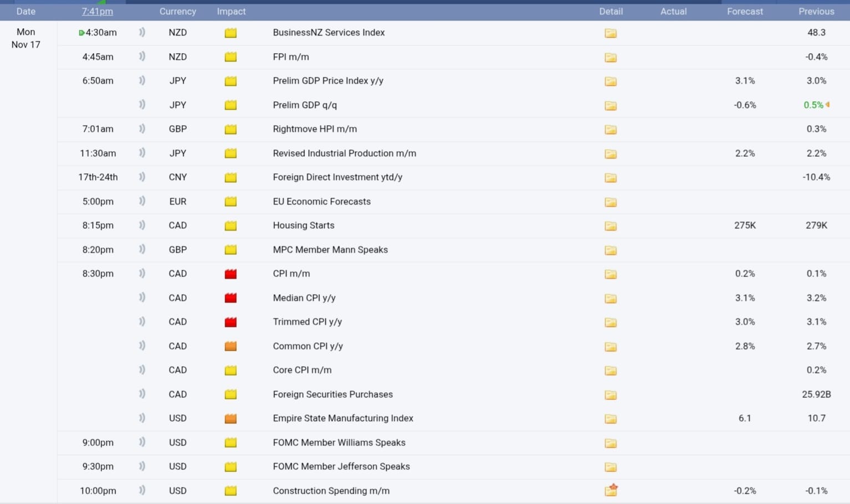Image resolution: width=850 pixels, height=504 pixels.
Task: Open detail folder for Housing Starts
Action: coord(610,226)
